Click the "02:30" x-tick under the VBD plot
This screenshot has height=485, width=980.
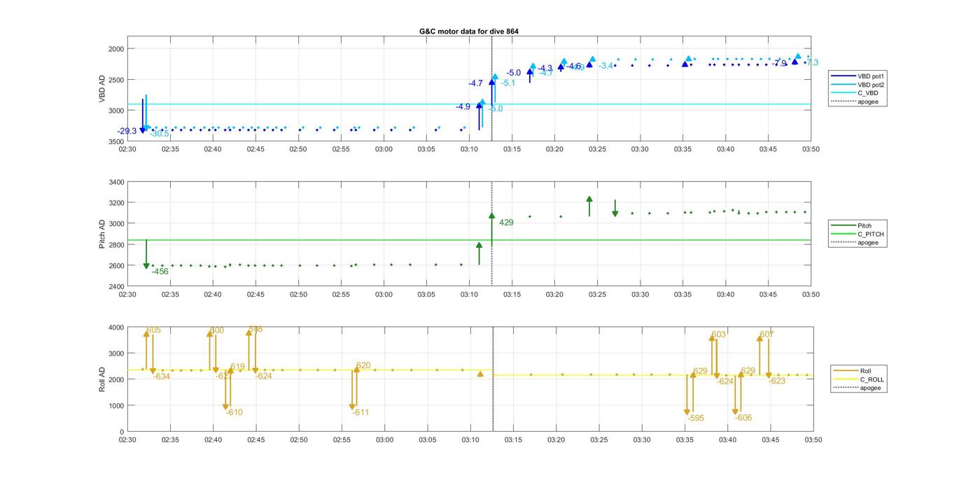(127, 149)
